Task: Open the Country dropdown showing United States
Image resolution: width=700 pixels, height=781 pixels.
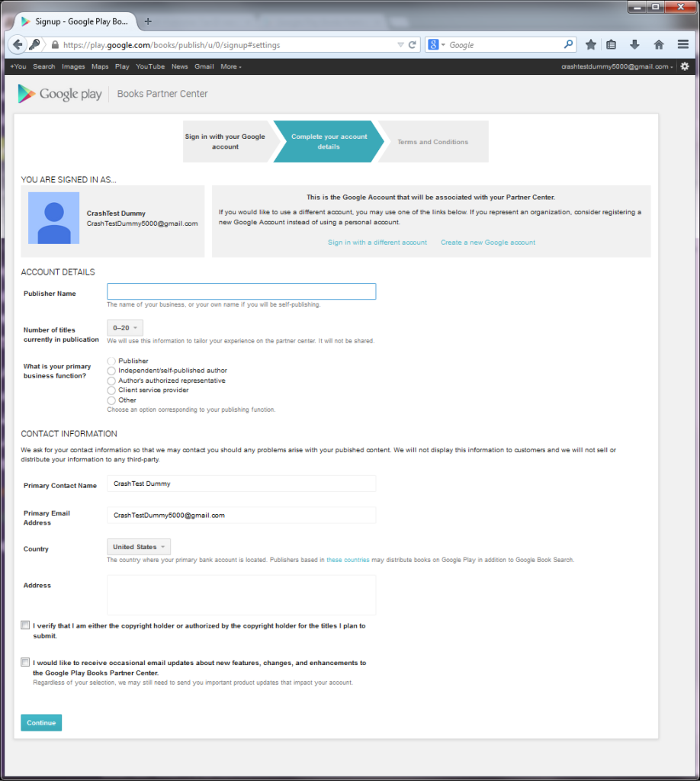Action: tap(139, 547)
